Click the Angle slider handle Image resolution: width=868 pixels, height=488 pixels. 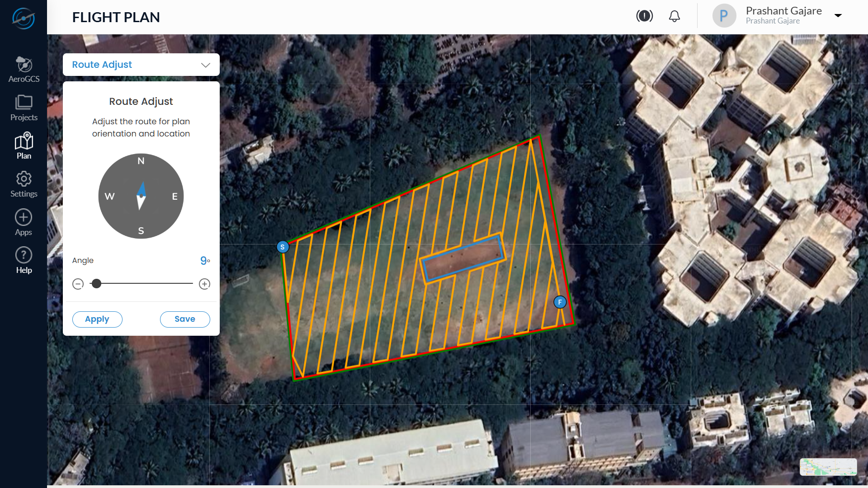[x=96, y=284]
